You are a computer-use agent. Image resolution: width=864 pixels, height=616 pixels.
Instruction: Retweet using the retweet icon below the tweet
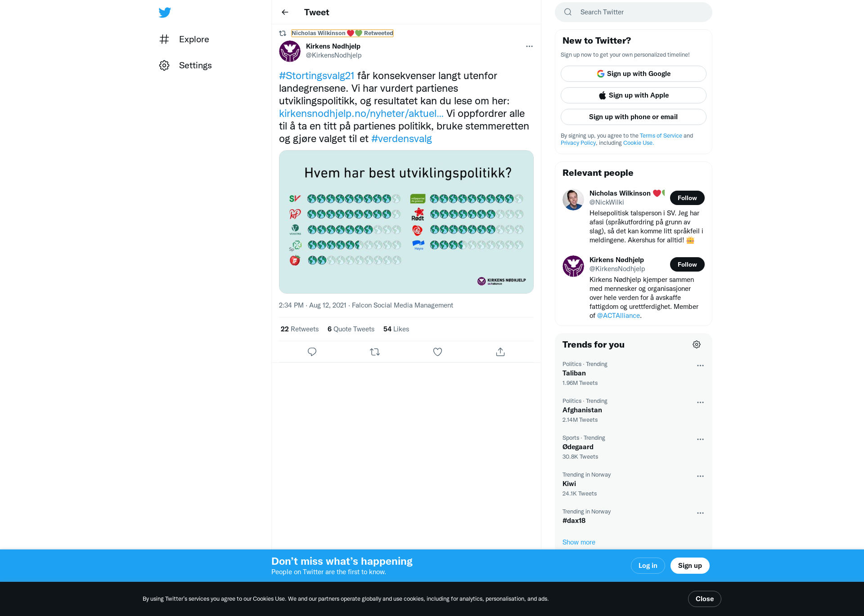[x=375, y=352]
